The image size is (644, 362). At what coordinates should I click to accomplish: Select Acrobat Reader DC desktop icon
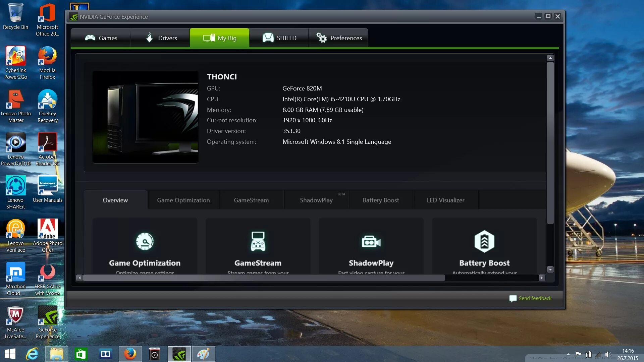(47, 149)
